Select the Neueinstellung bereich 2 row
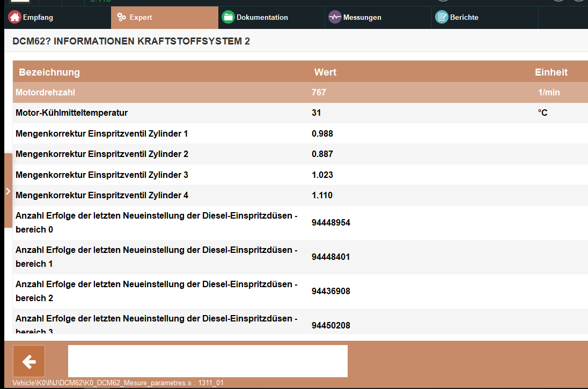The width and height of the screenshot is (588, 389). [x=300, y=291]
